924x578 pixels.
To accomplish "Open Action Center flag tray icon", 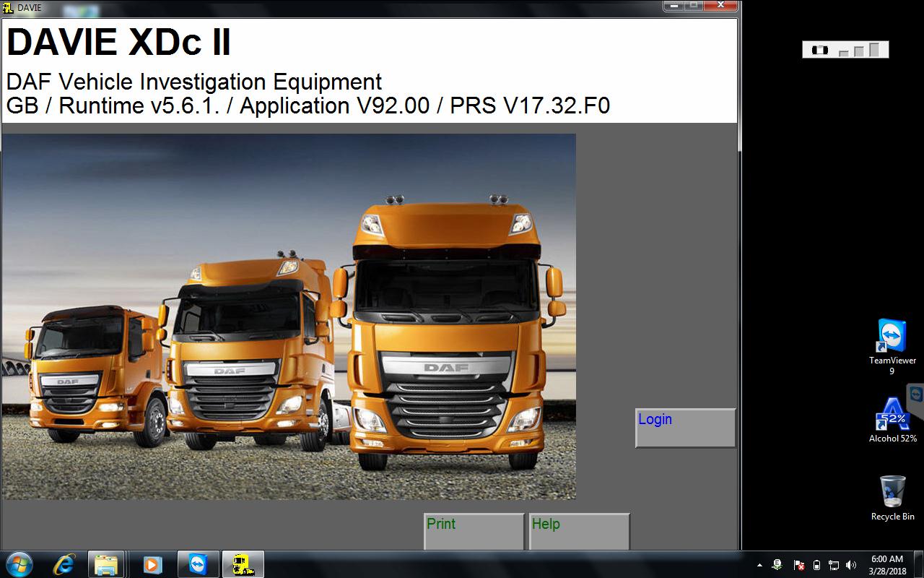I will click(799, 565).
